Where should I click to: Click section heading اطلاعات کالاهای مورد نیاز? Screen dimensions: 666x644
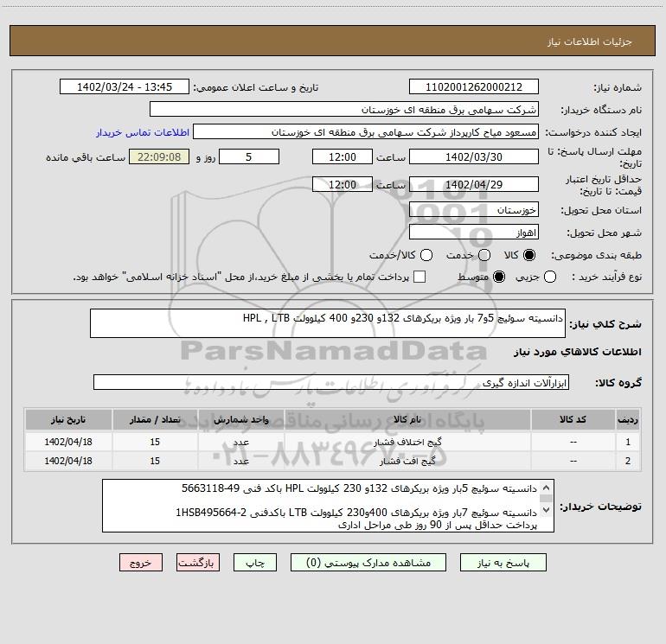577,352
